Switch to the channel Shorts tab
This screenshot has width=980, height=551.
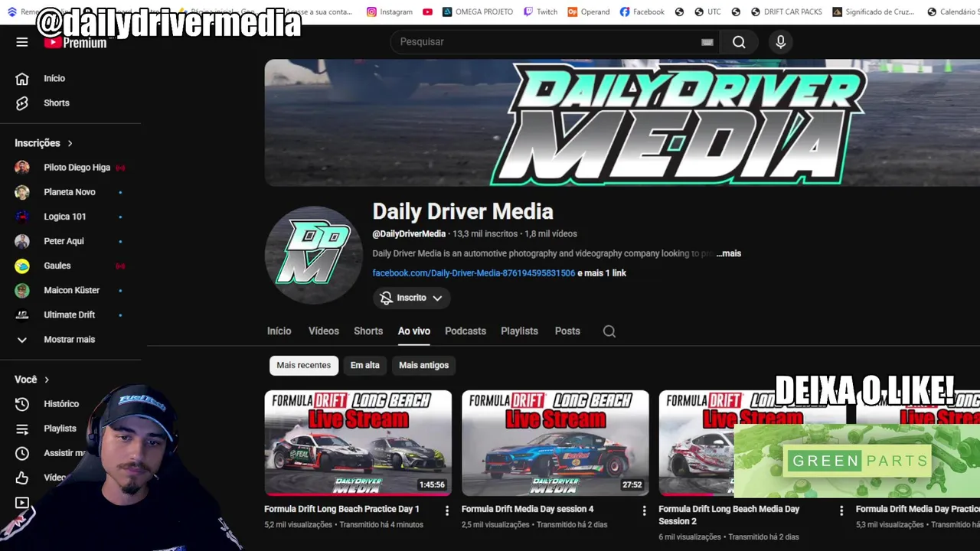(368, 331)
